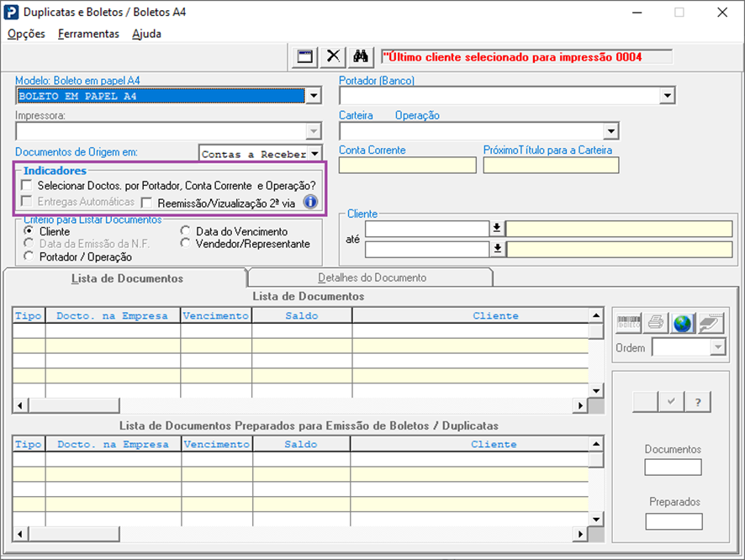Click the blue info icon in Indicadores
Viewport: 745px width, 560px height.
[310, 202]
